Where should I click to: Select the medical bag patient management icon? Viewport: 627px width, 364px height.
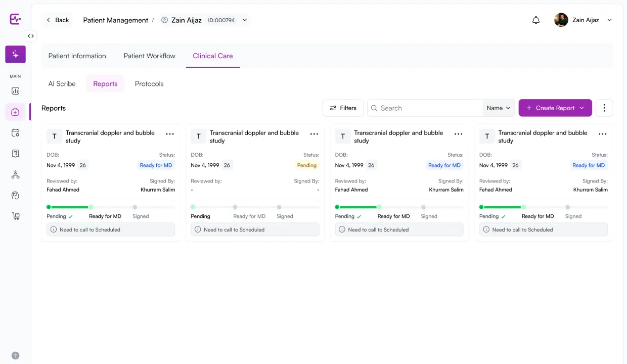coord(15,112)
